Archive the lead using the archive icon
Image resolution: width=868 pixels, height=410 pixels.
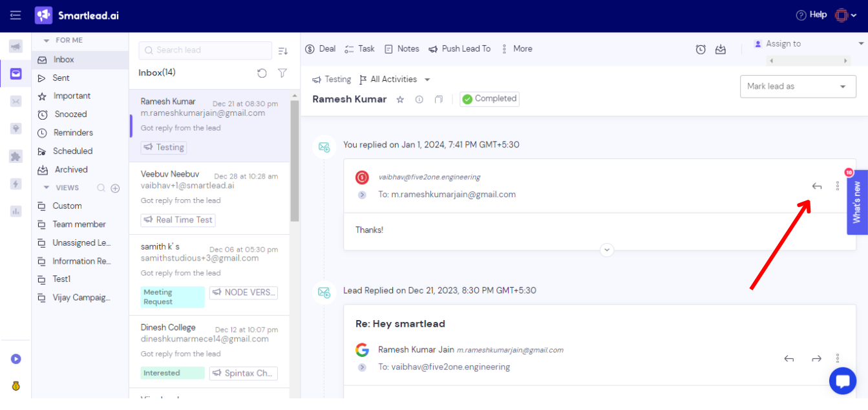[x=721, y=49]
